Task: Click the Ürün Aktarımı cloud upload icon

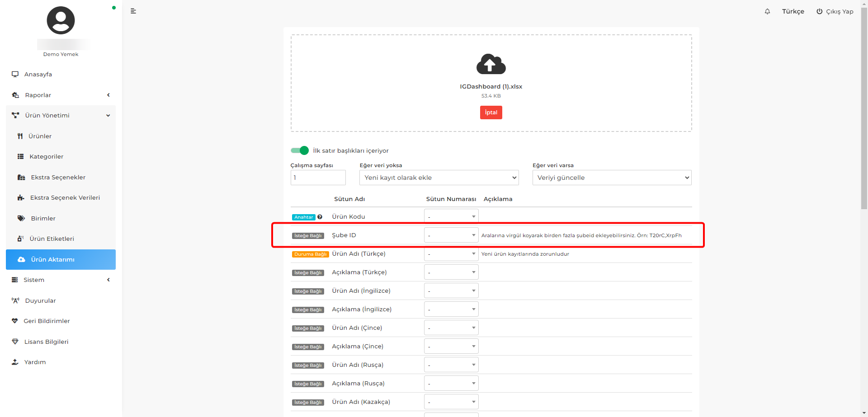Action: pyautogui.click(x=21, y=259)
